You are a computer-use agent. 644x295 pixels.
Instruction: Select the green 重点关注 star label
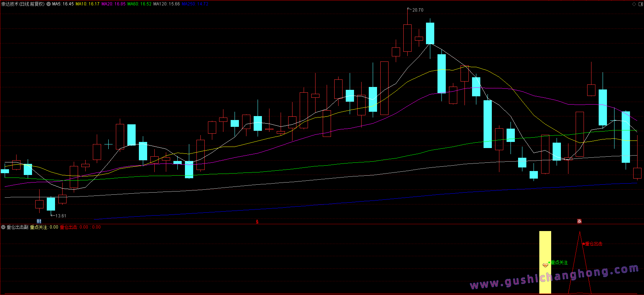coord(558,262)
